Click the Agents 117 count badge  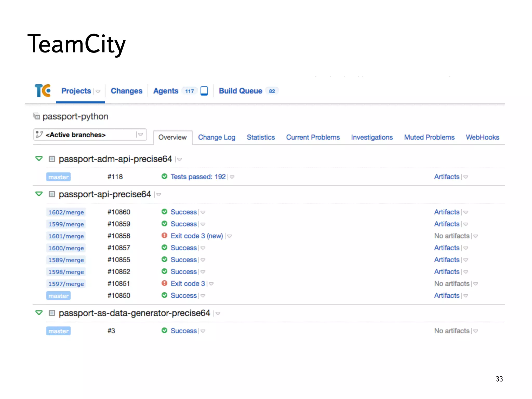click(x=190, y=91)
